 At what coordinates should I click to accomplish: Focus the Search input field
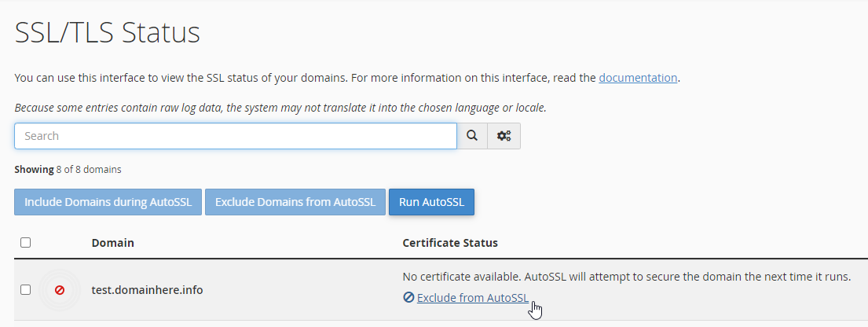coord(236,136)
